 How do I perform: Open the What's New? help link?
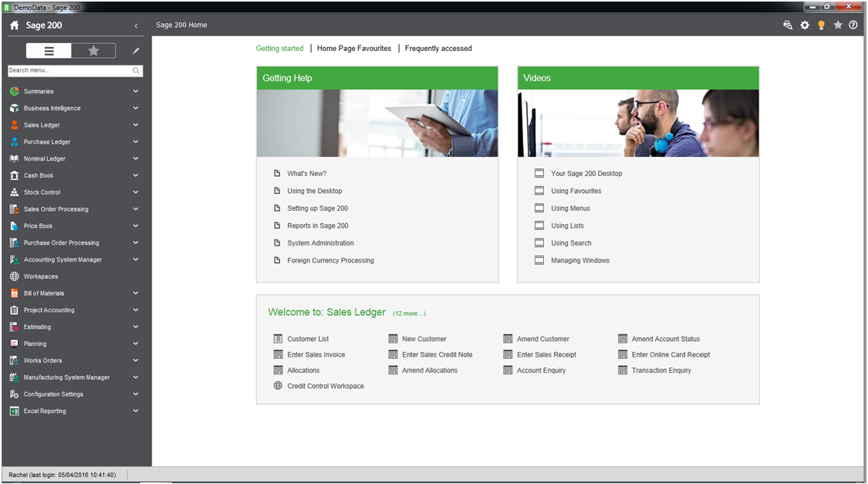pos(306,174)
